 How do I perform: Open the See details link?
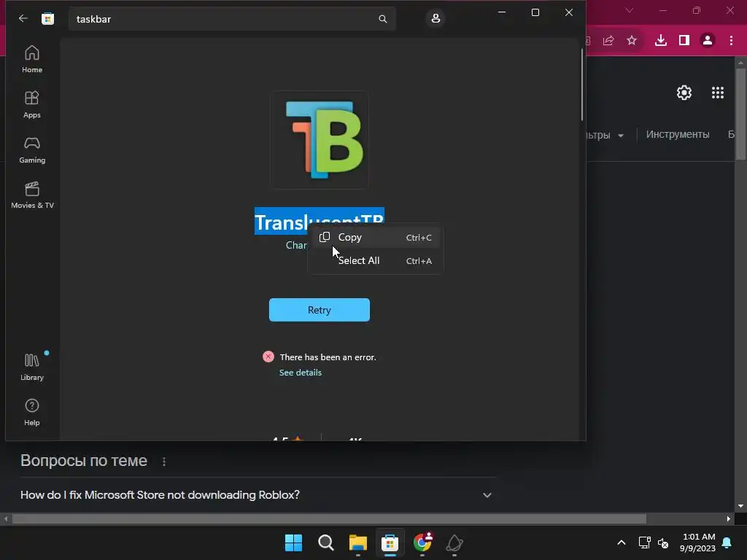point(300,373)
